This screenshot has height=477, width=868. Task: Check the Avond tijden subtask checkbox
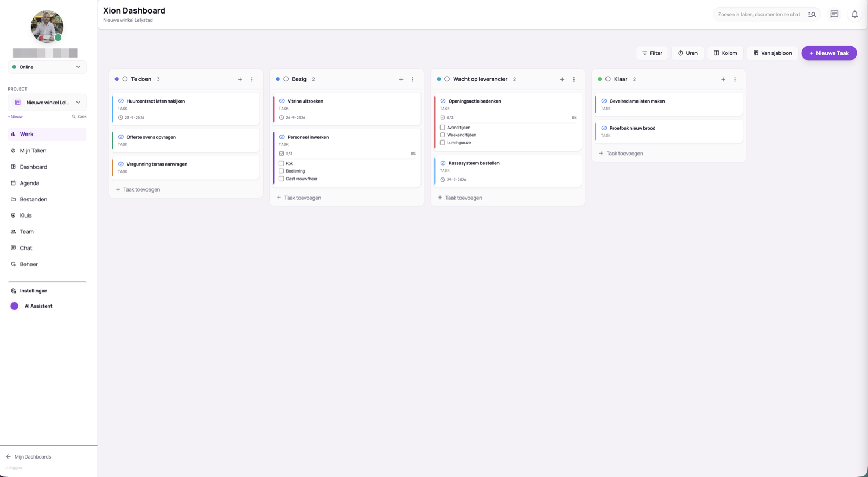pos(443,128)
